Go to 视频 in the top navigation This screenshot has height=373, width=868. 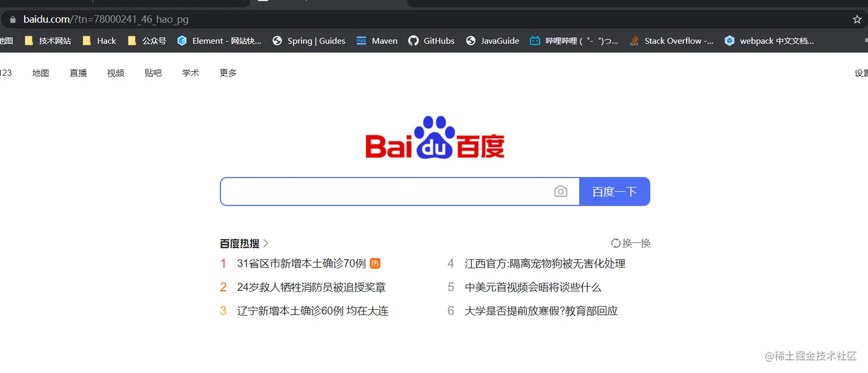point(115,73)
